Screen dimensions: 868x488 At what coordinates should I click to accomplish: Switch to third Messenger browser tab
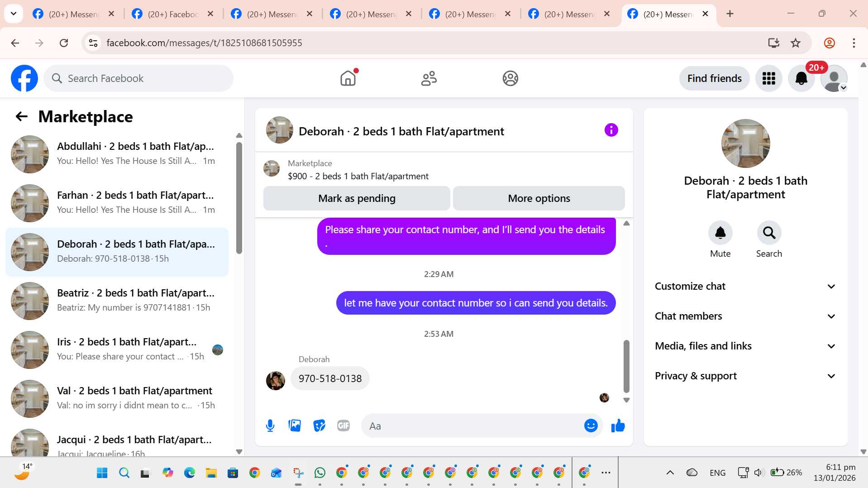coord(371,14)
